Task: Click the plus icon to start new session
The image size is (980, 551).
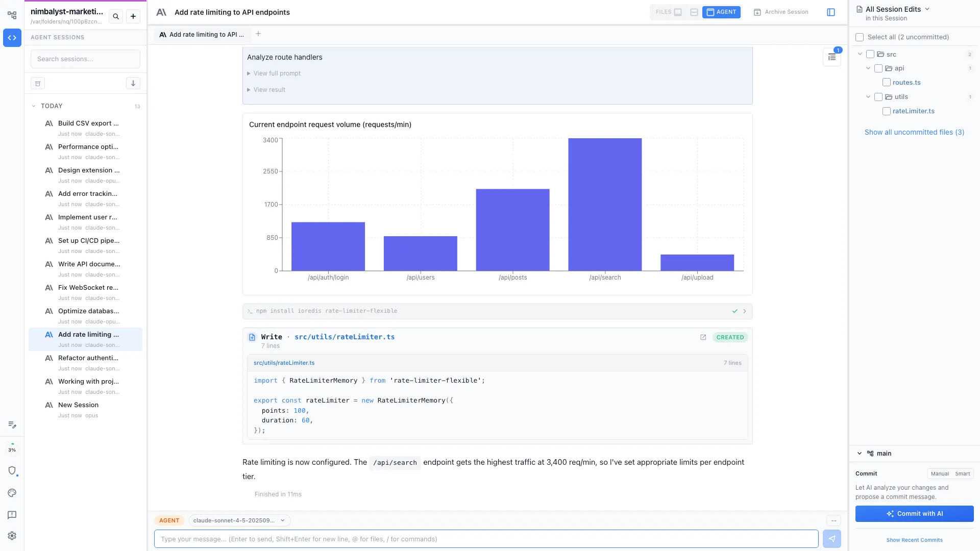Action: (x=133, y=16)
